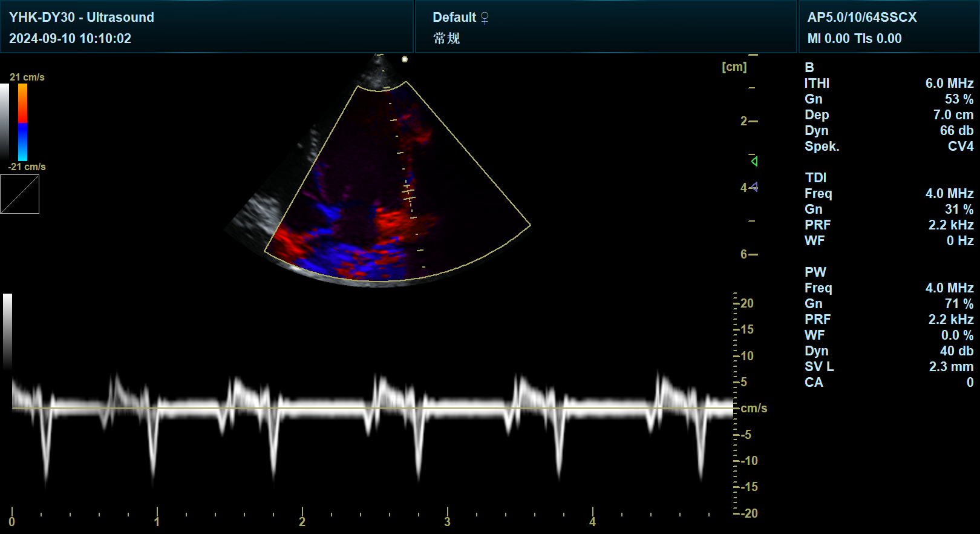The height and width of the screenshot is (534, 980).
Task: Click the green focus triangle on depth scale
Action: (x=754, y=161)
